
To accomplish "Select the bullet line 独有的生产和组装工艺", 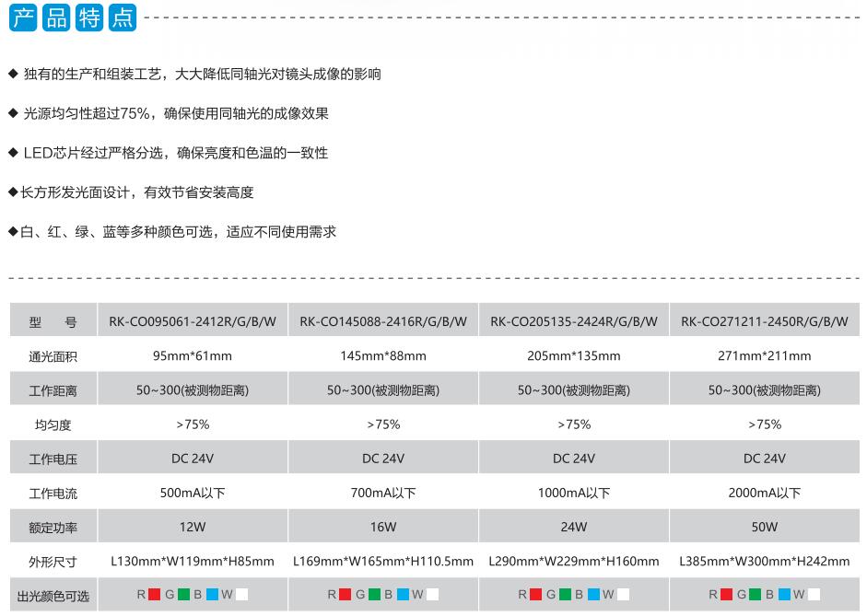I will point(194,74).
